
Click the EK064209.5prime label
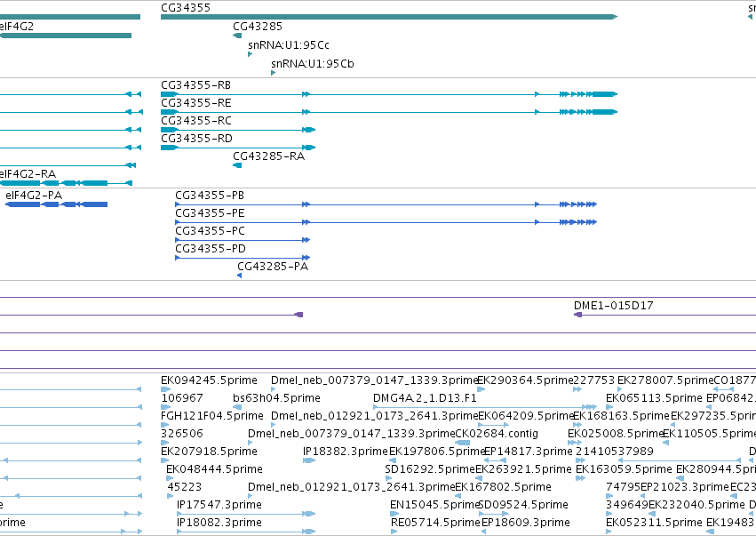[525, 416]
